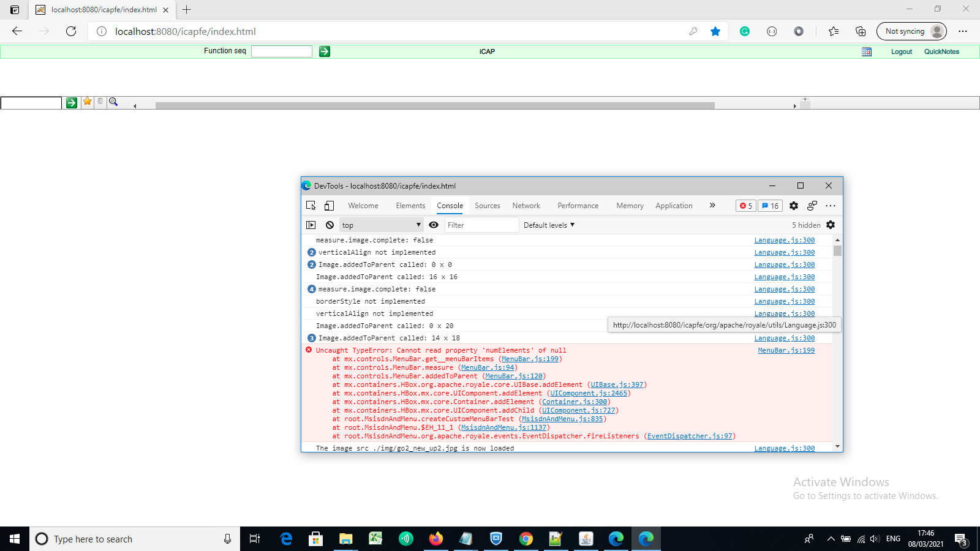
Task: Click the magnifier search icon
Action: (x=114, y=102)
